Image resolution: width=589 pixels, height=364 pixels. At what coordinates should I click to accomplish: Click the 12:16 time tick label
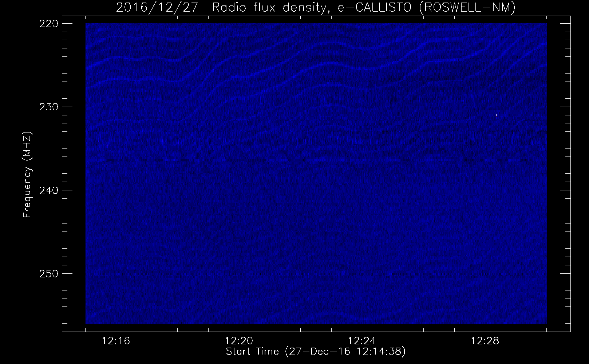116,341
